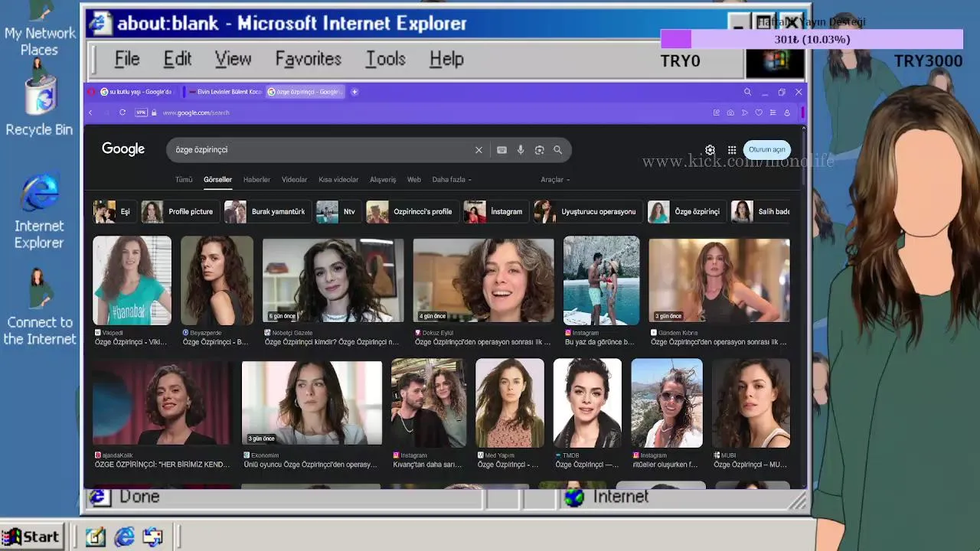Toggle the VPN badge in address bar
This screenshot has width=980, height=551.
click(141, 112)
